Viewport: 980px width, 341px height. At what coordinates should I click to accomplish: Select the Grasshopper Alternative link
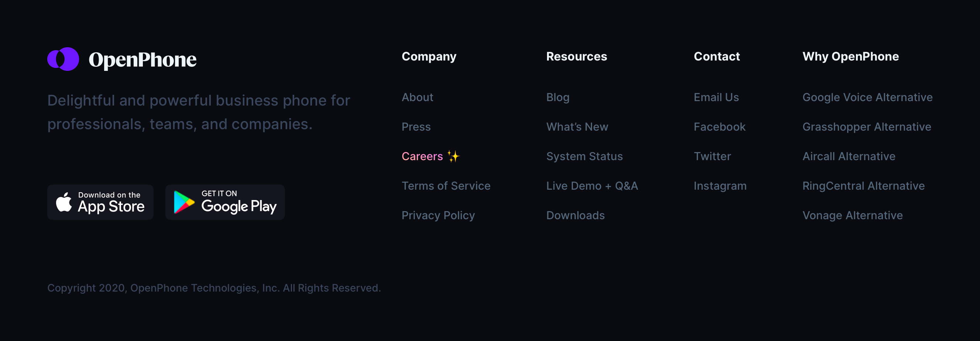tap(866, 127)
